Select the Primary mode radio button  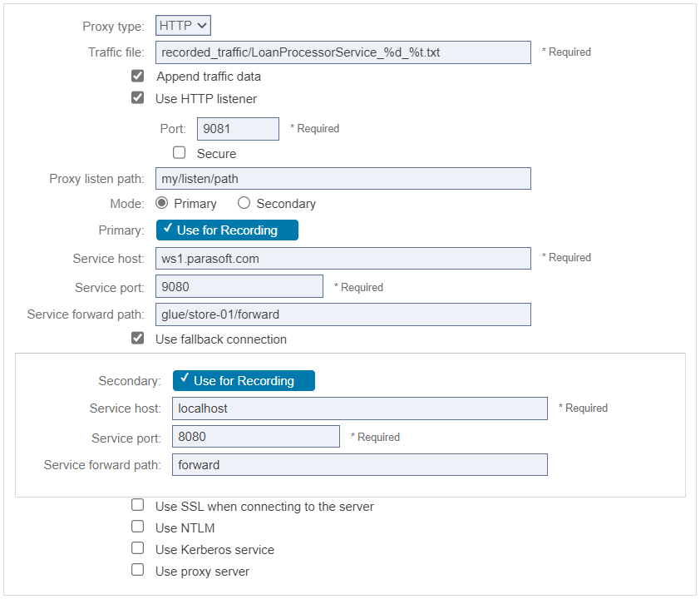click(161, 203)
